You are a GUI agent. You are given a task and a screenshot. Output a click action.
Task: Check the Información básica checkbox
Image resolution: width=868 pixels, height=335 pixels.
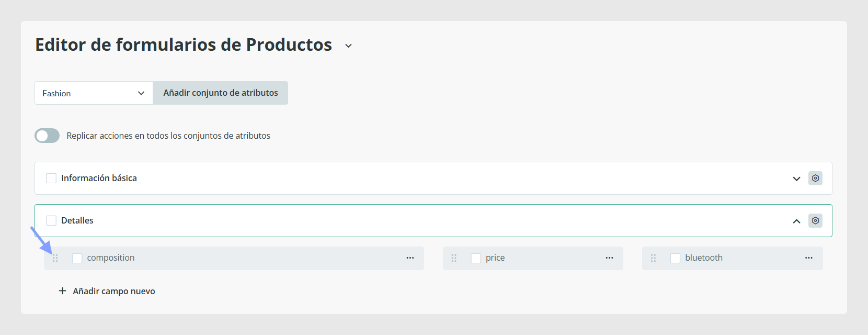tap(51, 178)
